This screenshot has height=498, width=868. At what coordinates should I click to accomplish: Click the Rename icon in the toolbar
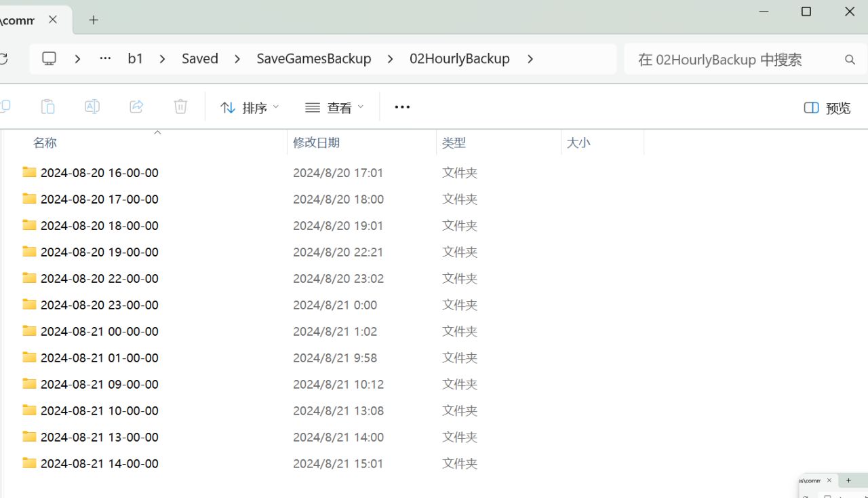pos(92,107)
